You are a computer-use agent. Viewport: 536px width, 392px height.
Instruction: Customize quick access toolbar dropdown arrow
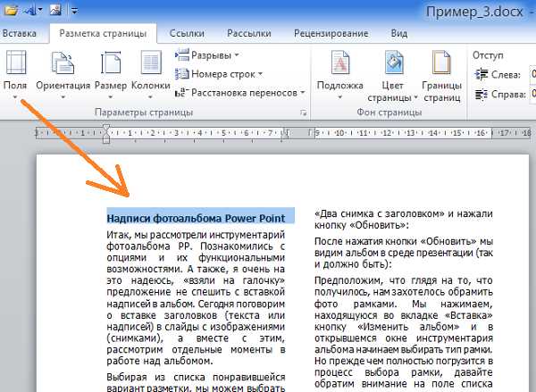coord(72,11)
